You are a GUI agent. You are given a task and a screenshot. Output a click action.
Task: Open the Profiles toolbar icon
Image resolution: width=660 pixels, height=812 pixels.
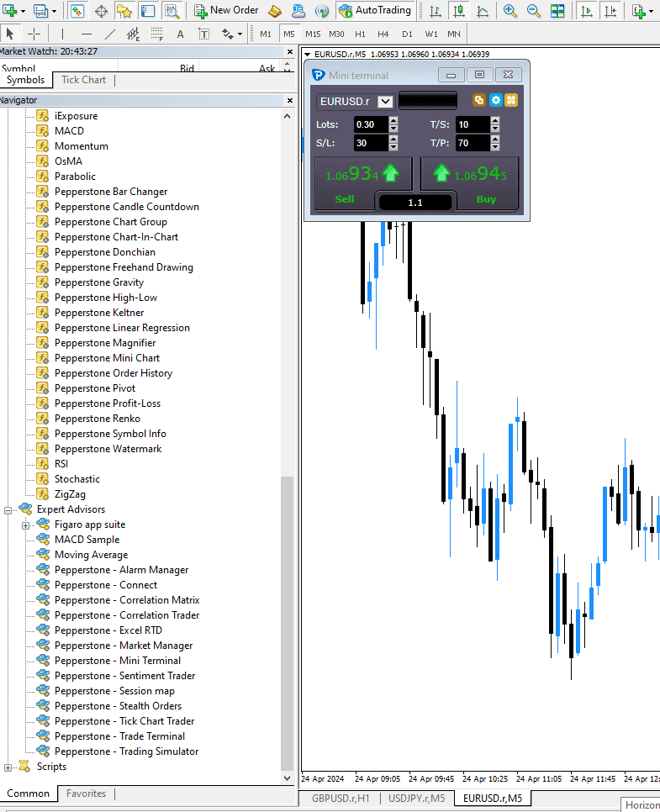40,10
